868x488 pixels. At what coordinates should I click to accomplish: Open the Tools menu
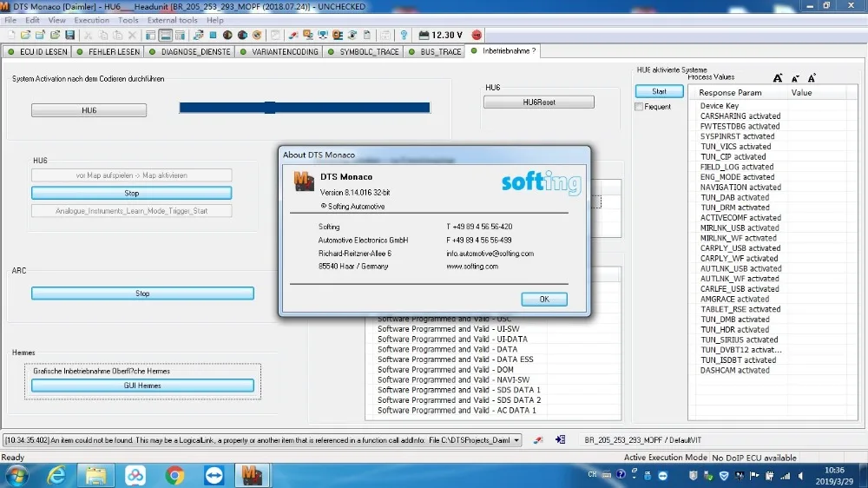[x=128, y=20]
